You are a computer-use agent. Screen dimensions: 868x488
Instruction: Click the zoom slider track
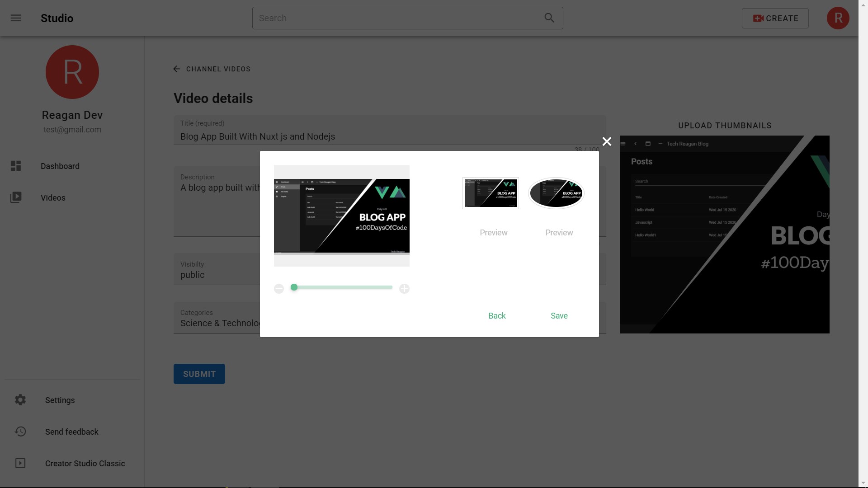tap(344, 287)
